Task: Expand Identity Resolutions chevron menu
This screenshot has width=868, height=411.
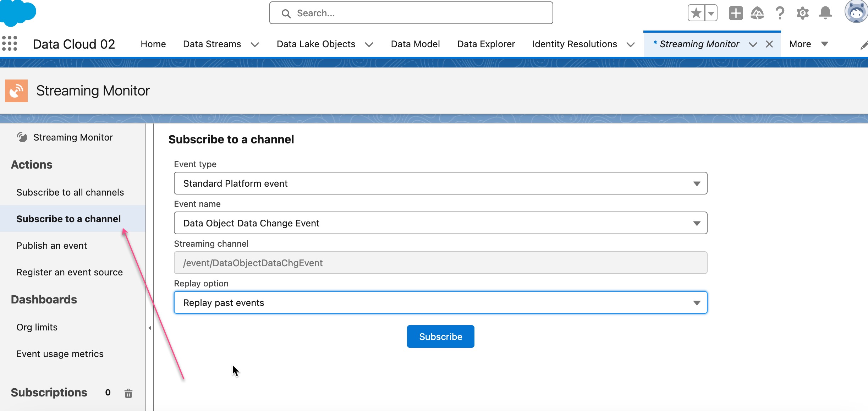Action: 631,44
